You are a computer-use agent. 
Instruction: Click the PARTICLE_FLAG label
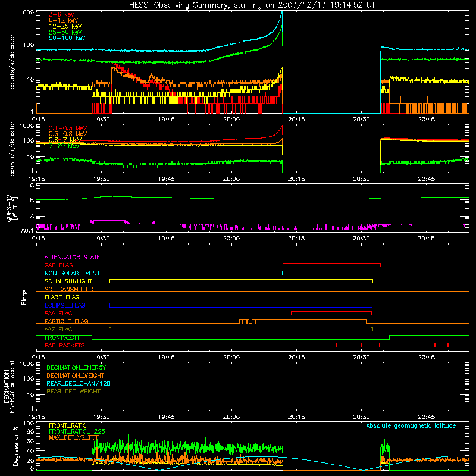click(67, 321)
